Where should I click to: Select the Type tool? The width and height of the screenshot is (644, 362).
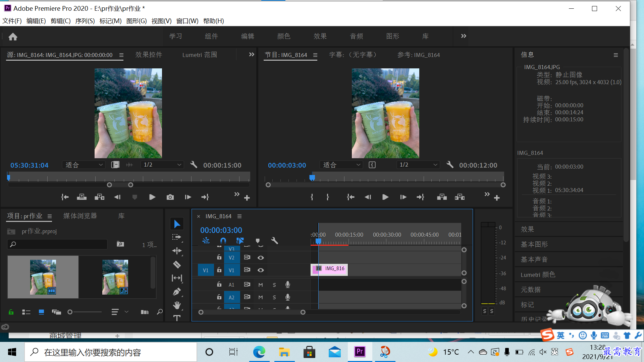(177, 318)
